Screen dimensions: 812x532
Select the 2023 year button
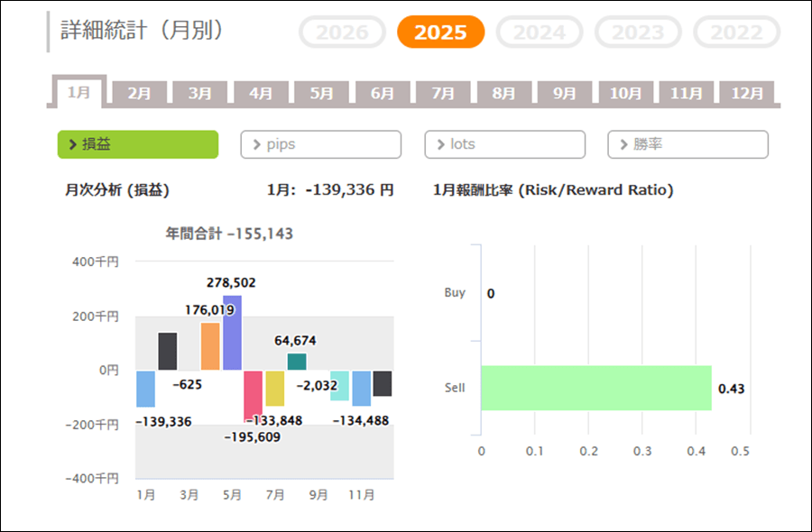pyautogui.click(x=639, y=32)
